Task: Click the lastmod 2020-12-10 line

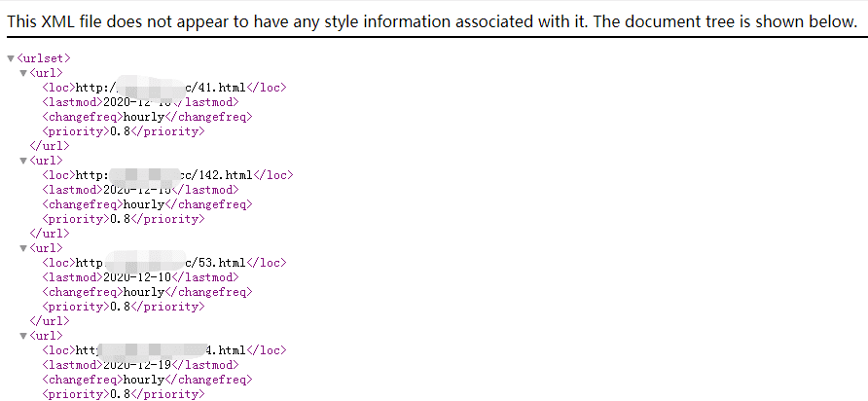Action: pos(140,277)
